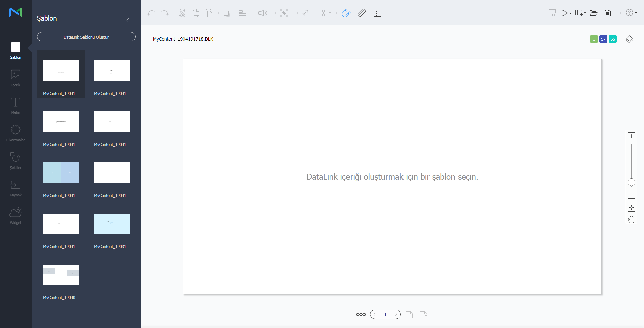Screen dimensions: 644x328
Task: Click DataLink Şablonu Oluştur button
Action: click(x=86, y=37)
